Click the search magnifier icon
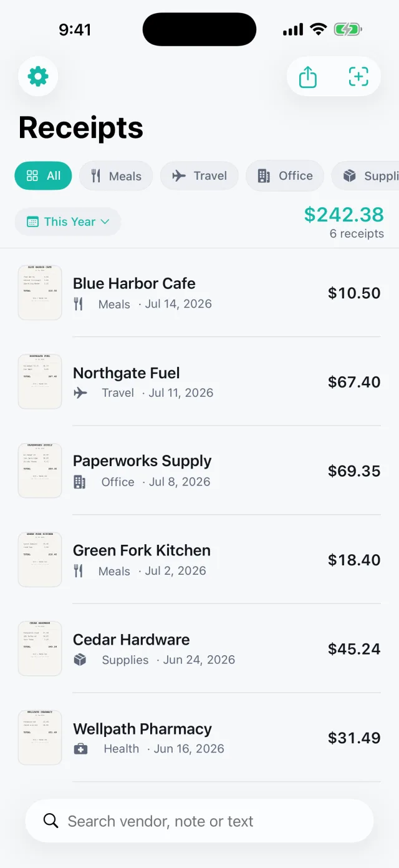Screen dimensions: 399x868 (x=51, y=821)
